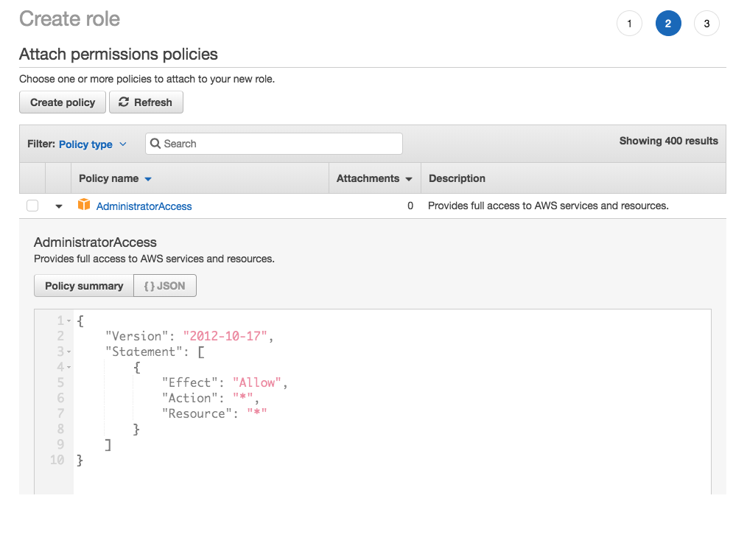Viewport: 747px width, 560px height.
Task: Click the Create policy button
Action: pyautogui.click(x=63, y=102)
